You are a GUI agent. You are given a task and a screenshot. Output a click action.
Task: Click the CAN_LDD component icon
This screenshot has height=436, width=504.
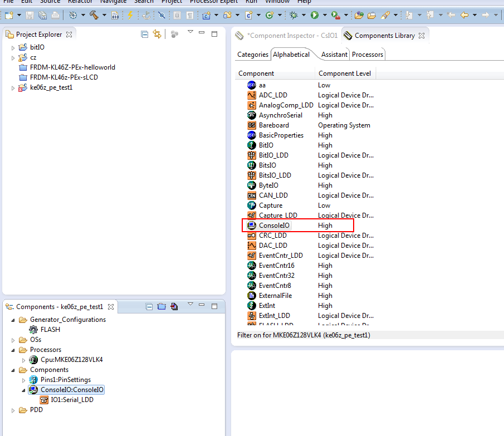252,195
